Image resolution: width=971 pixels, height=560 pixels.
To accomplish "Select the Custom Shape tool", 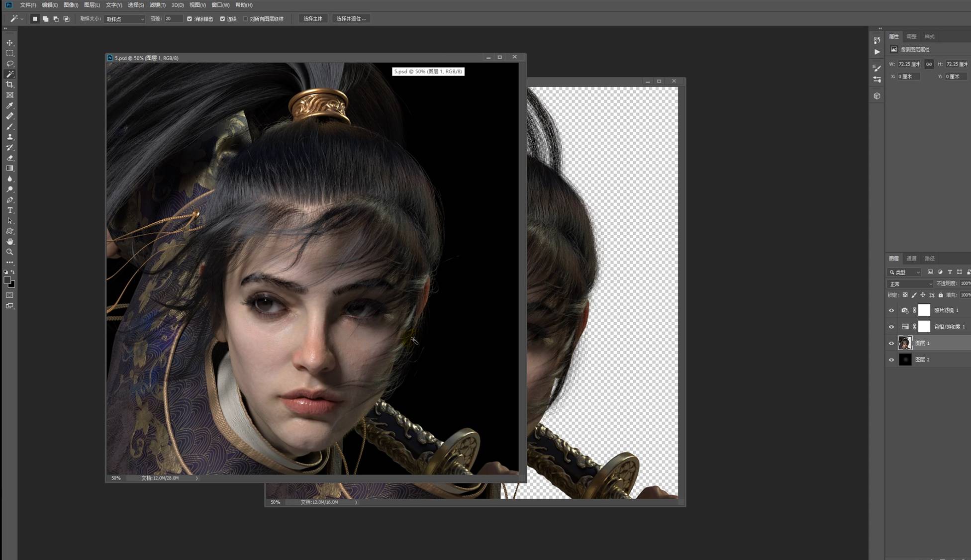I will pyautogui.click(x=9, y=231).
